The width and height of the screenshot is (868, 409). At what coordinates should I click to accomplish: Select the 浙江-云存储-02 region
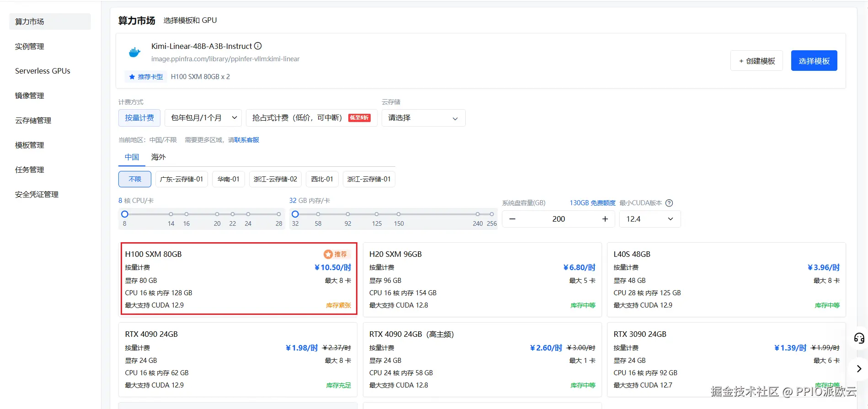(x=275, y=179)
